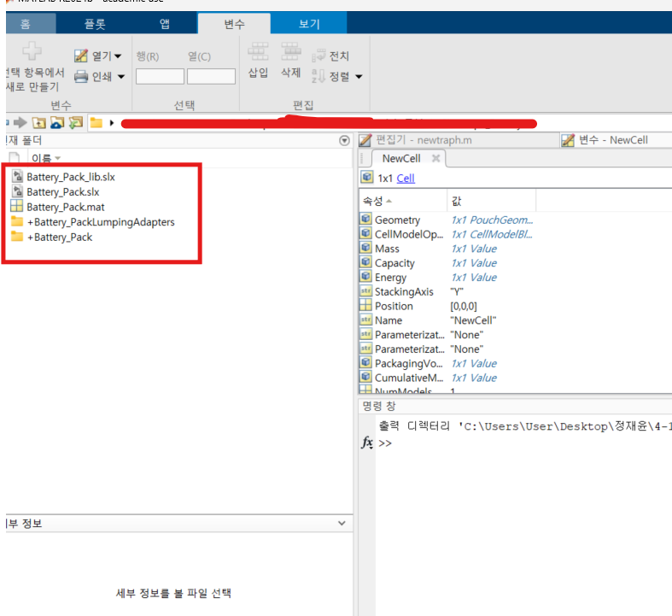Click the fx function browser icon
Viewport: 672px width, 616px height.
(367, 443)
